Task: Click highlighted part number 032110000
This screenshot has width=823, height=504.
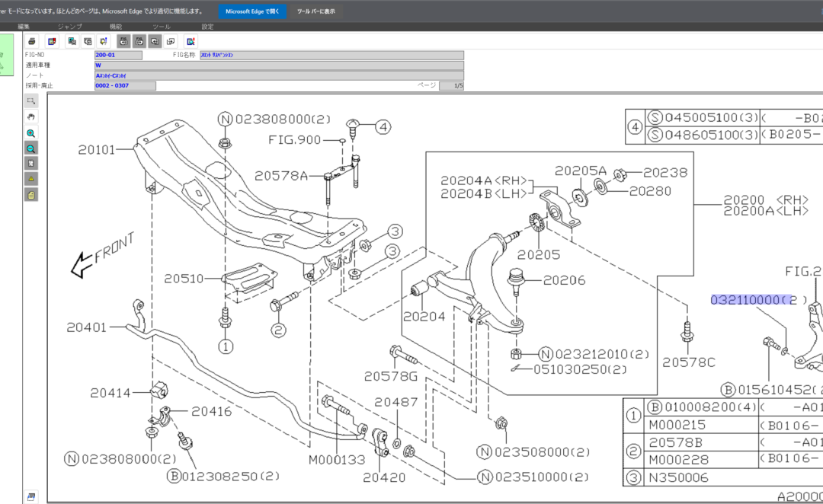Action: pos(748,300)
